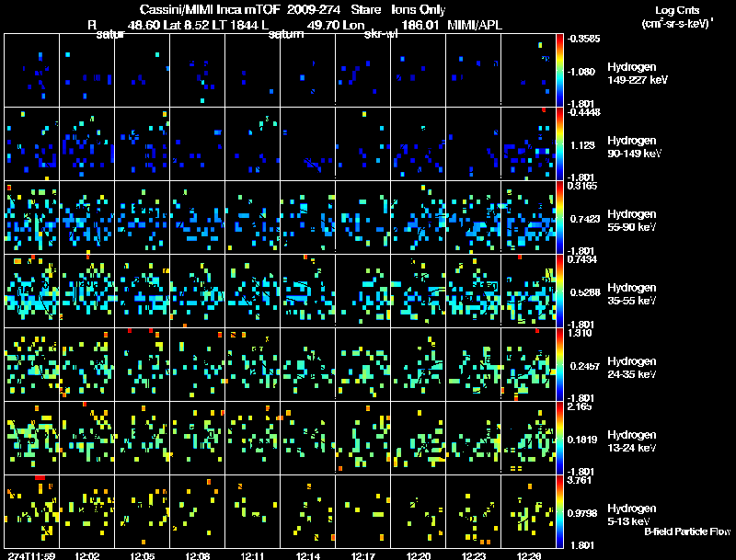Click the 12:02 time axis tick
736x560 pixels.
tap(87, 555)
